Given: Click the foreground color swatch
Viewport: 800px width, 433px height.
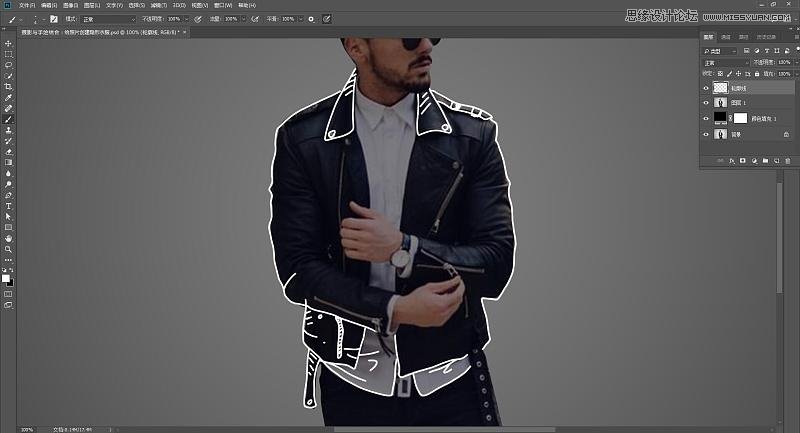Looking at the screenshot, I should coord(6,278).
